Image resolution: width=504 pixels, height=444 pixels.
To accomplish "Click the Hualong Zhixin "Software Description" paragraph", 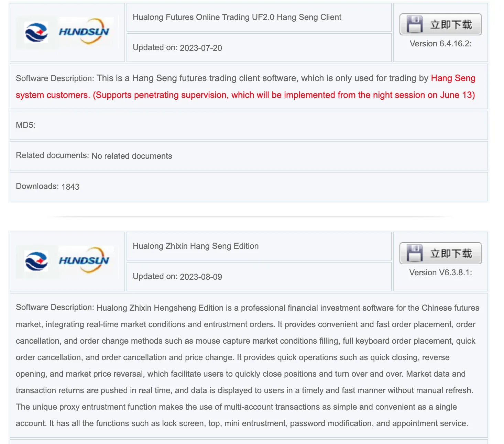I will pyautogui.click(x=248, y=365).
